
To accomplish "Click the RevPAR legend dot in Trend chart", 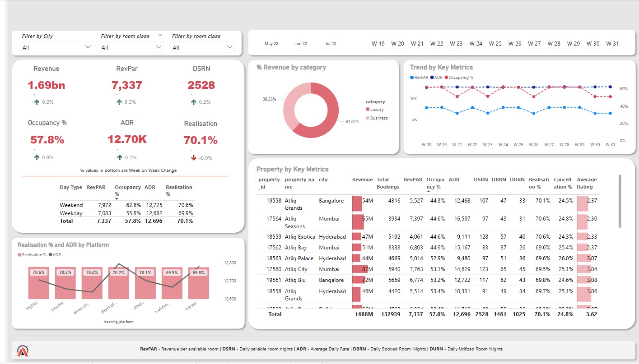I will coord(412,78).
